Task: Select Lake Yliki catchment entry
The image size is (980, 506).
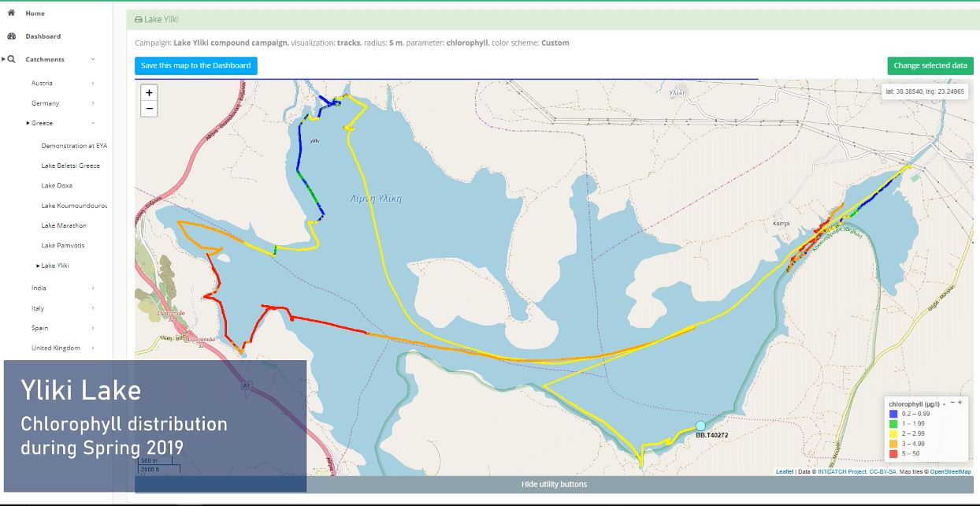Action: click(55, 266)
